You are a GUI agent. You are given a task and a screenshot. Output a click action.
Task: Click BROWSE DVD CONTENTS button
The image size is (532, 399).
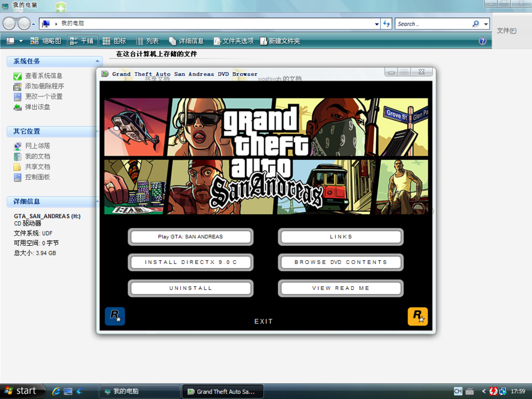pos(340,262)
